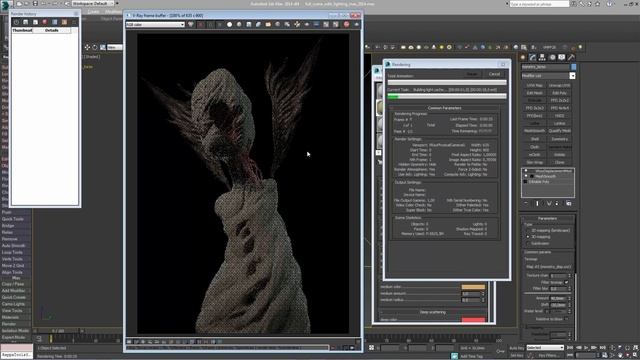Click the Amount value field
The height and width of the screenshot is (360, 640).
point(558,298)
